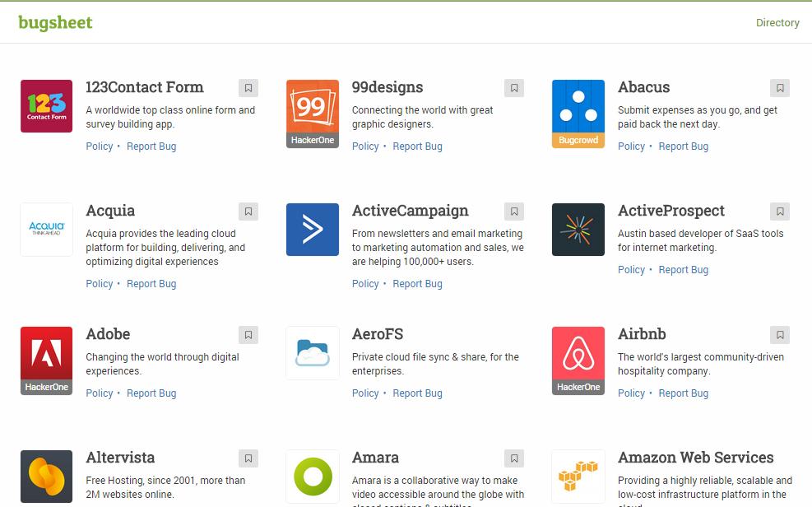The width and height of the screenshot is (812, 507).
Task: Select the Adobe red logo
Action: coord(47,353)
